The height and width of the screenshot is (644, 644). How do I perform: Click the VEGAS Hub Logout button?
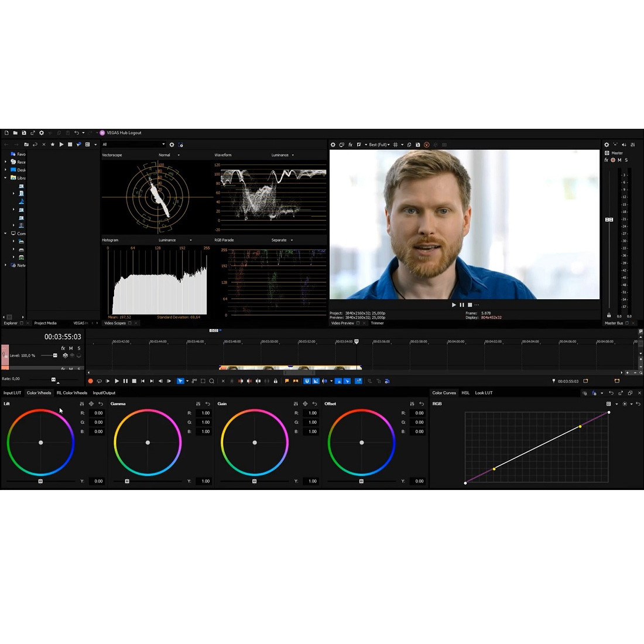123,133
